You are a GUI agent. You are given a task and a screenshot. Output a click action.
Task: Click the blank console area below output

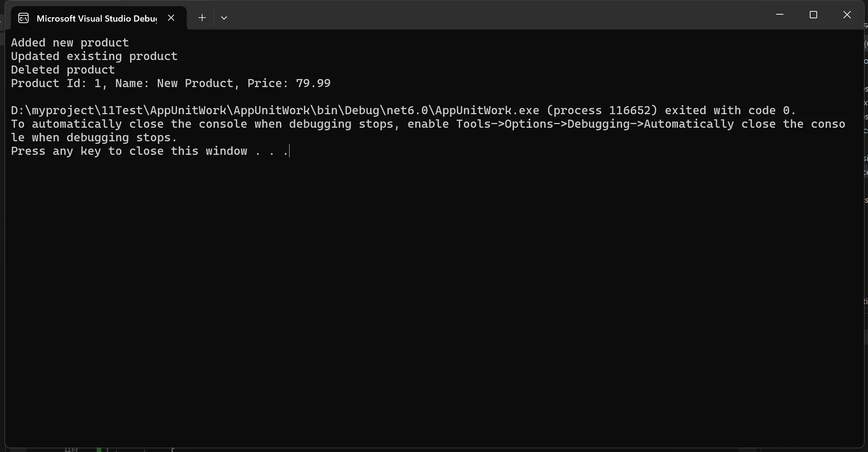pos(432,293)
